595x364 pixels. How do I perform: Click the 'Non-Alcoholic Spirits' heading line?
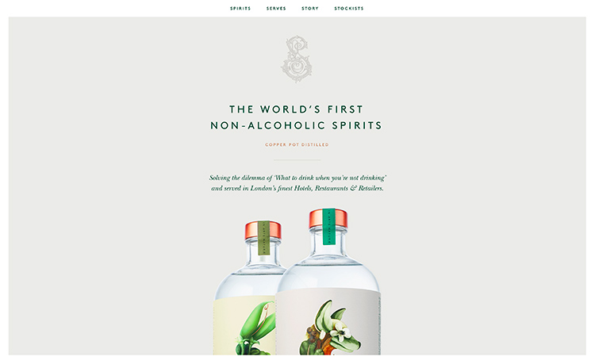coord(297,125)
